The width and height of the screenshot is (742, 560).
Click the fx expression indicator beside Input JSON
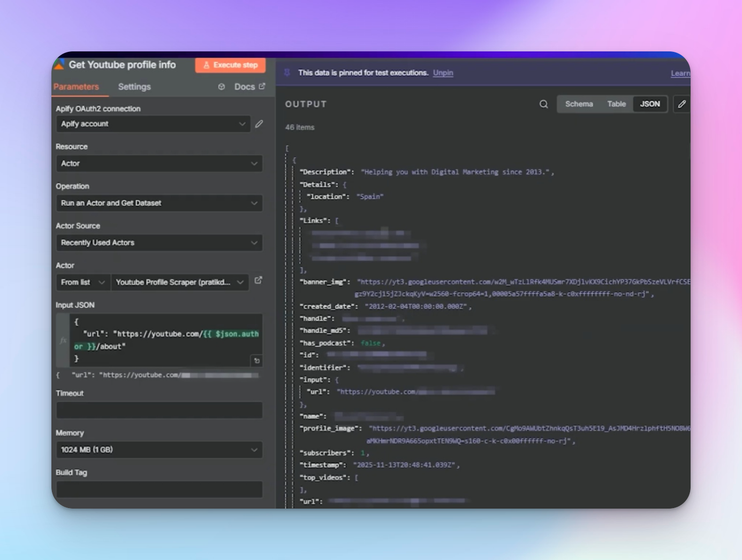pos(63,340)
